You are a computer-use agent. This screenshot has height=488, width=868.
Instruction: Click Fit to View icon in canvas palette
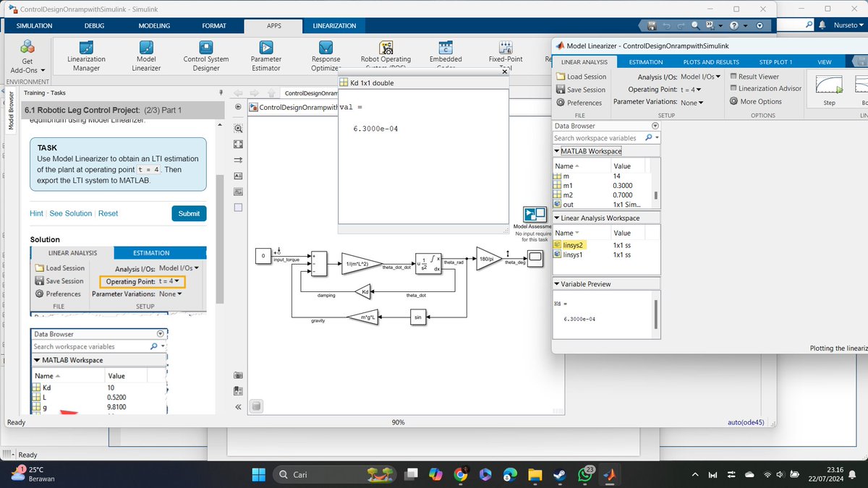click(x=238, y=144)
